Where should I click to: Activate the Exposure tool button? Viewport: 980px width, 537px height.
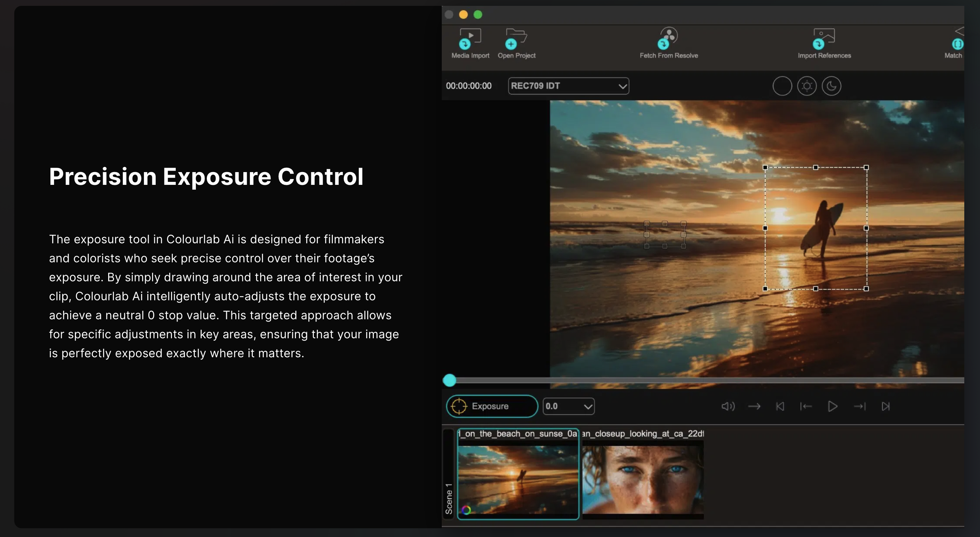[492, 406]
